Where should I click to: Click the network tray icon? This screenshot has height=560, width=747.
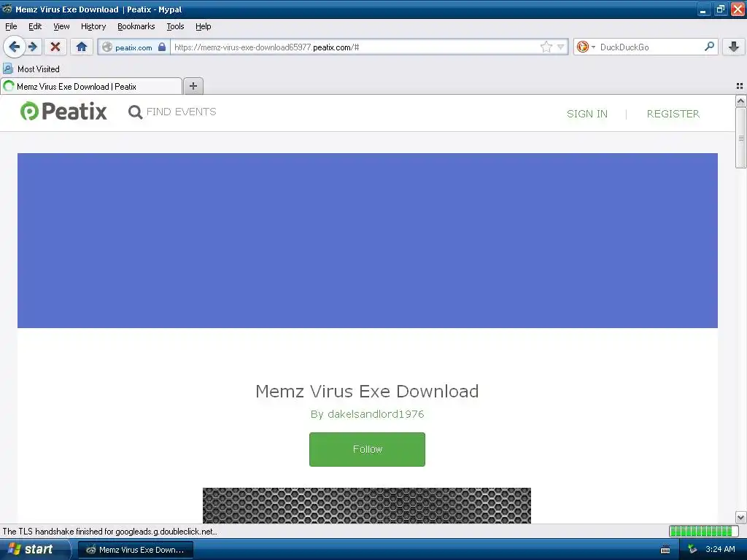click(x=692, y=550)
